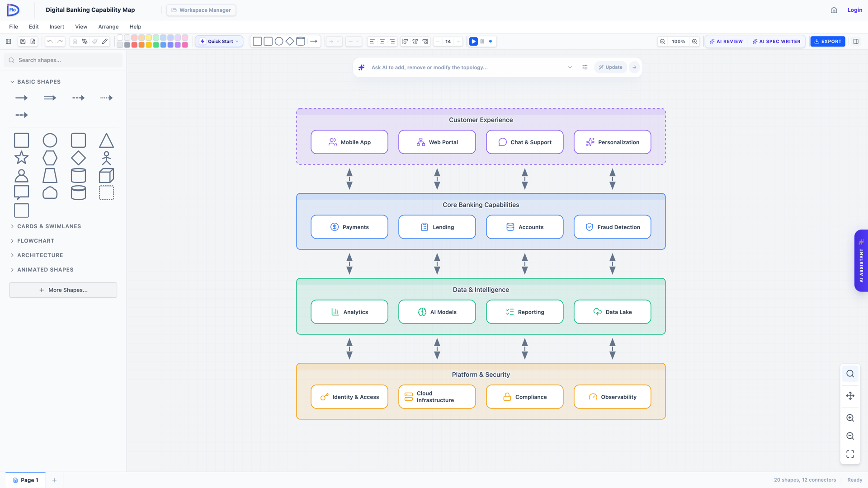Open the Quick Start dropdown

coord(219,42)
